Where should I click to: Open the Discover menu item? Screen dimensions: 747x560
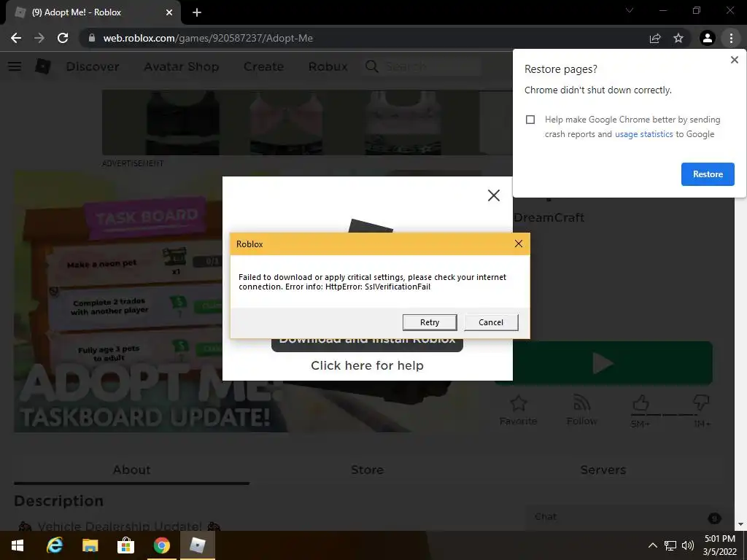pos(93,66)
